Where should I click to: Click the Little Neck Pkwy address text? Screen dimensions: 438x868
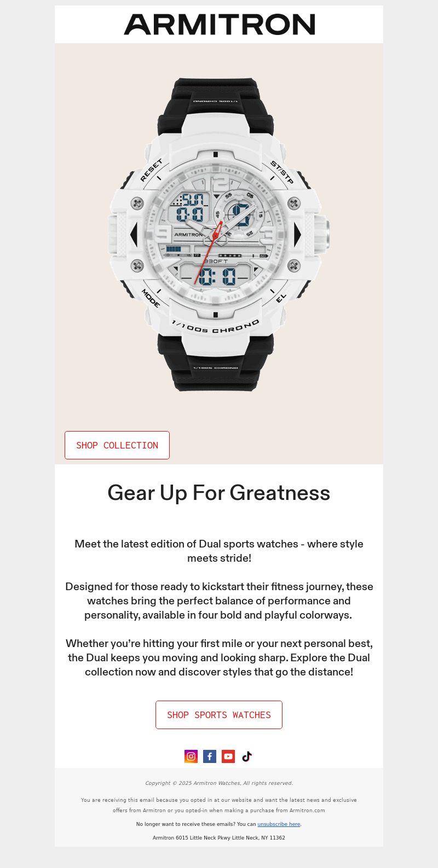pyautogui.click(x=219, y=838)
